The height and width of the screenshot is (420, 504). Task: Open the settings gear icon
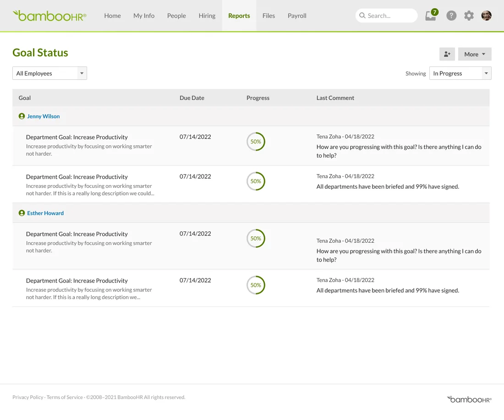pos(469,16)
